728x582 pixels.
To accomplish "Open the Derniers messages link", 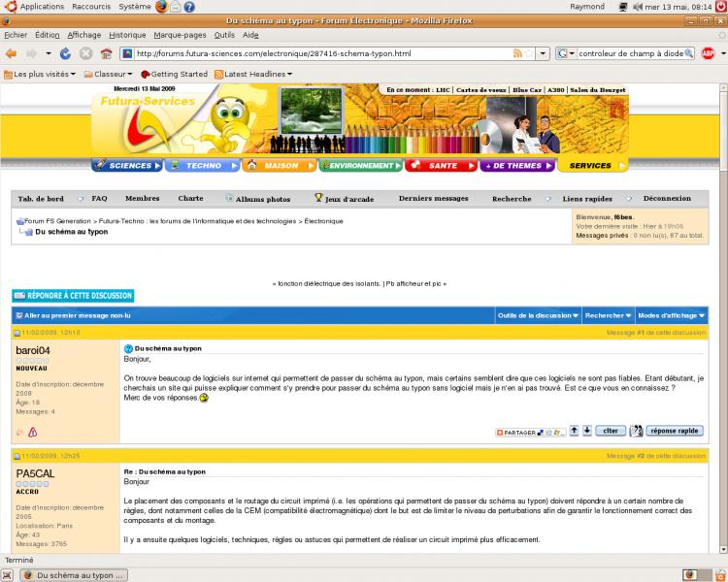I will click(x=433, y=198).
